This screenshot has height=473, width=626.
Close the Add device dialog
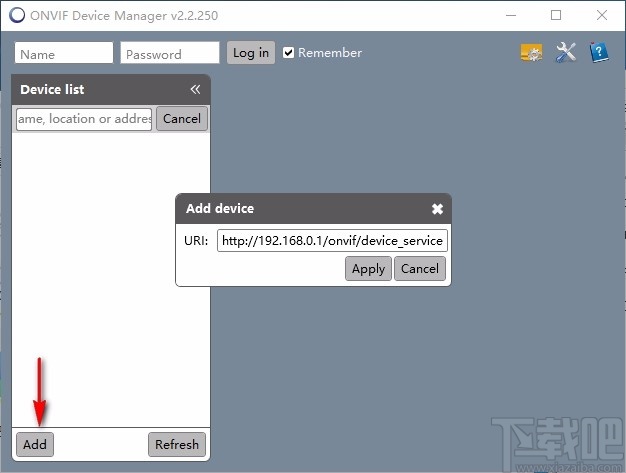437,209
